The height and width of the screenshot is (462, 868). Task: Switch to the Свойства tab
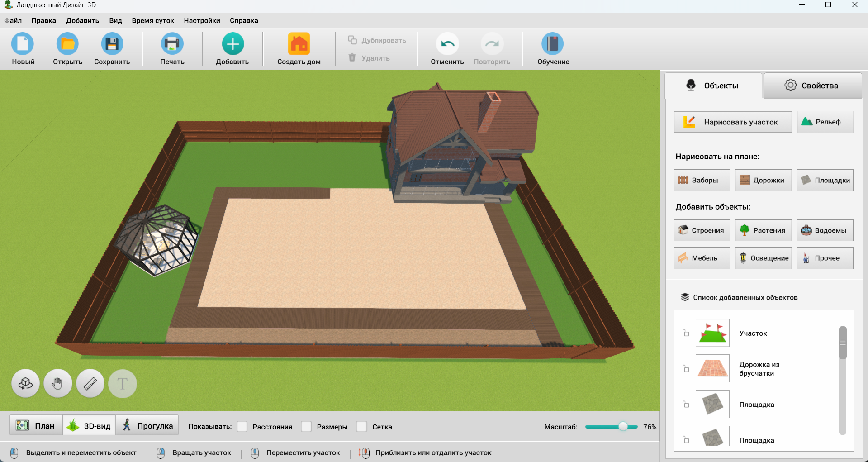[812, 86]
